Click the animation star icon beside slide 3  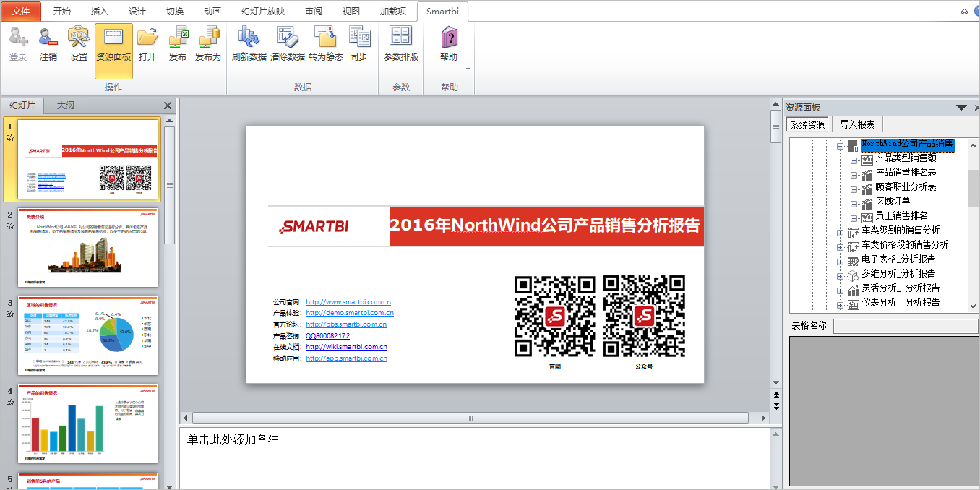[10, 314]
